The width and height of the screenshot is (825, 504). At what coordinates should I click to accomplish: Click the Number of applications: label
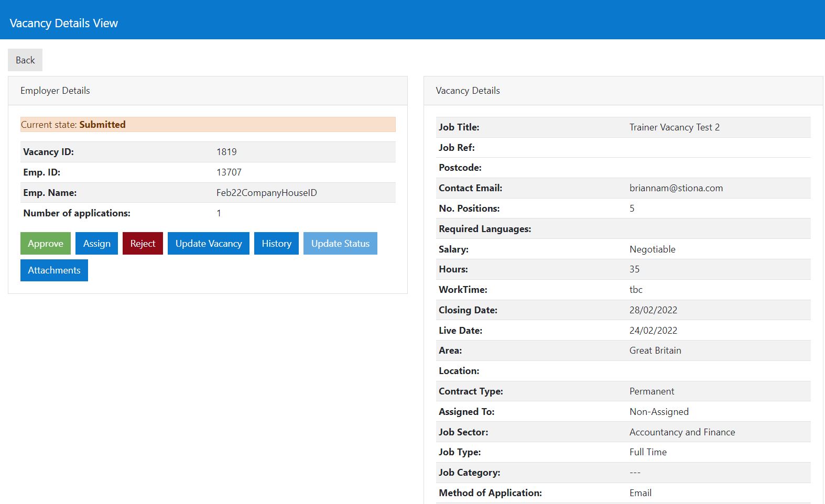tap(77, 213)
